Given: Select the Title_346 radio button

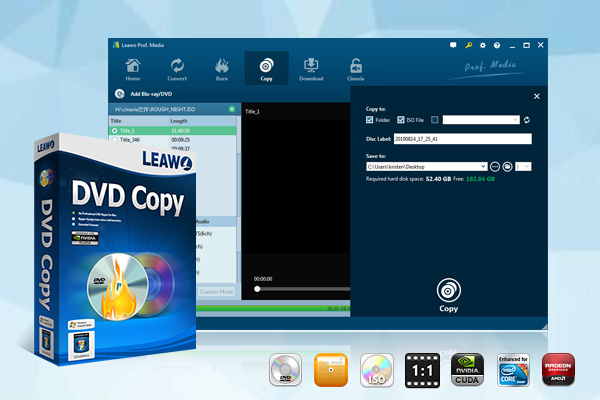Looking at the screenshot, I should [x=114, y=140].
